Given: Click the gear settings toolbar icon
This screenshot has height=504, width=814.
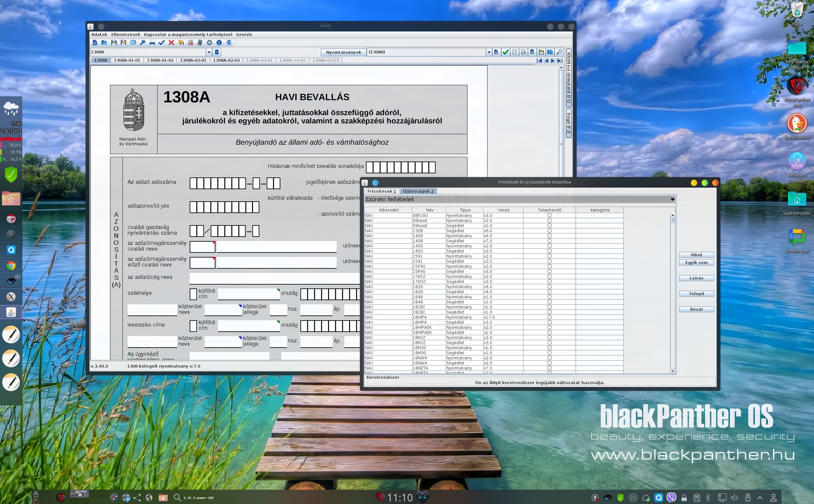Looking at the screenshot, I should click(x=209, y=43).
